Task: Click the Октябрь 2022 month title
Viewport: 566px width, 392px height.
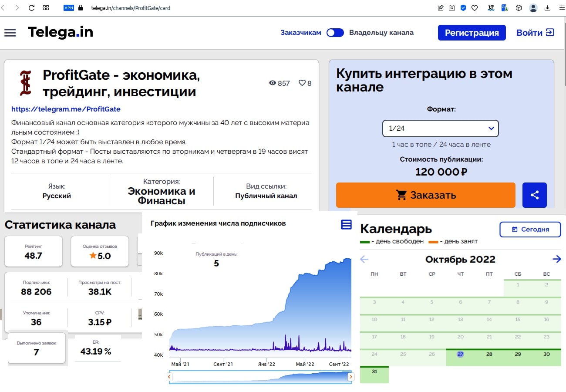Action: tap(460, 259)
